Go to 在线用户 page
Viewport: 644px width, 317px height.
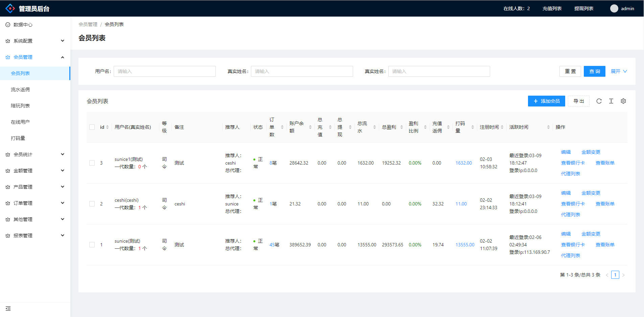click(x=20, y=122)
